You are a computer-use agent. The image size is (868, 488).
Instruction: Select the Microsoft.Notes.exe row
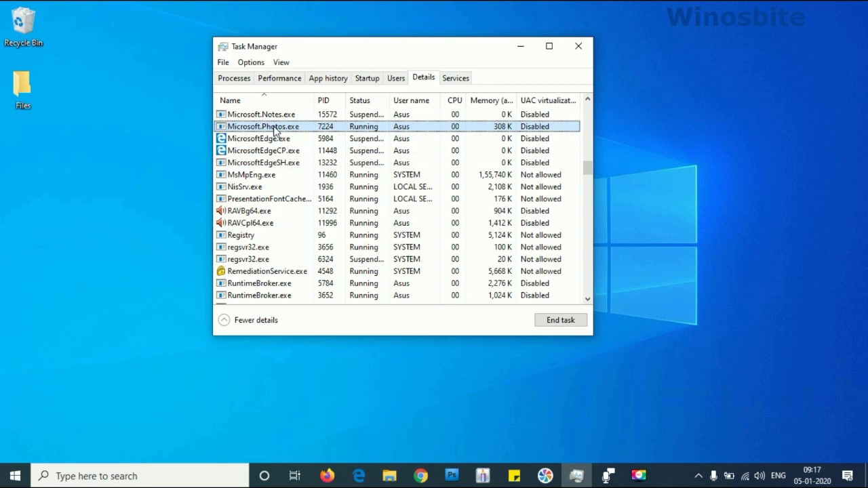pyautogui.click(x=398, y=115)
